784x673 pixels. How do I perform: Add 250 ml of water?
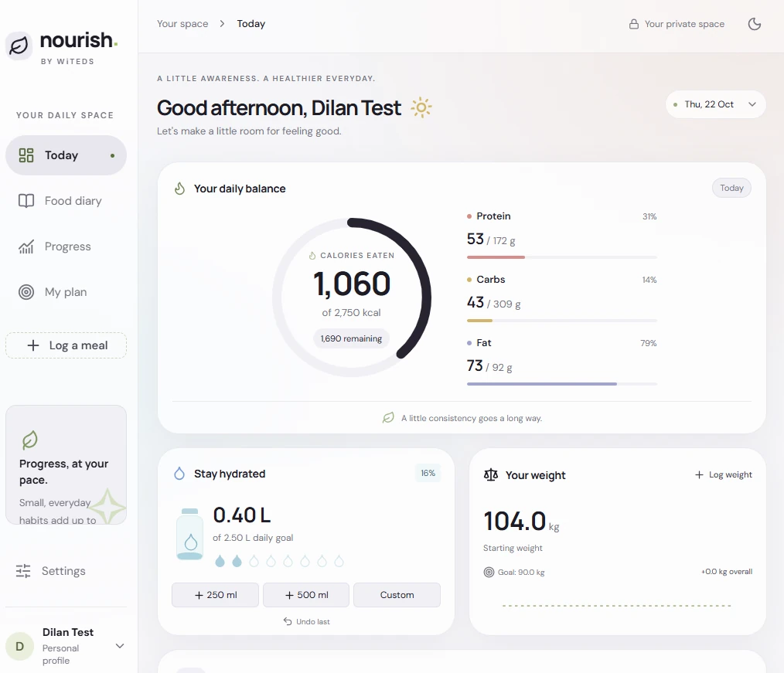[x=216, y=594]
